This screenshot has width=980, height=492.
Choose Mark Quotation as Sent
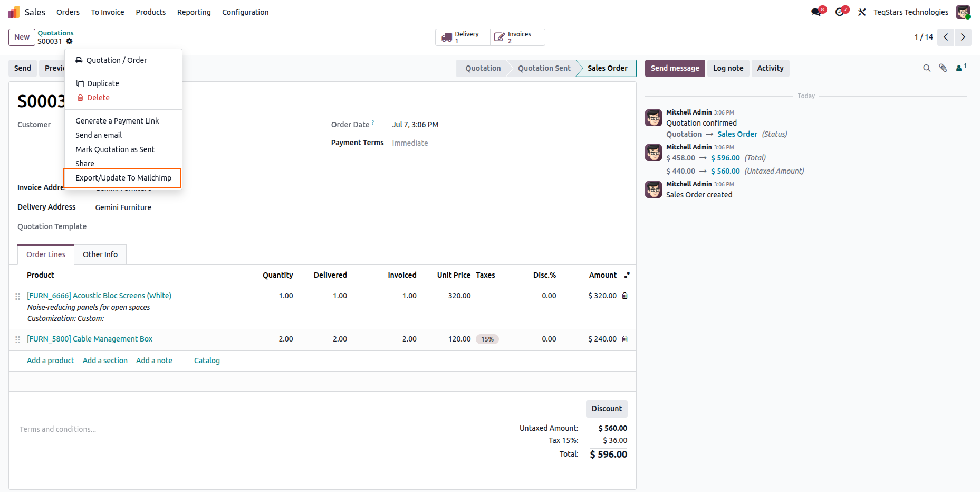[x=123, y=149]
